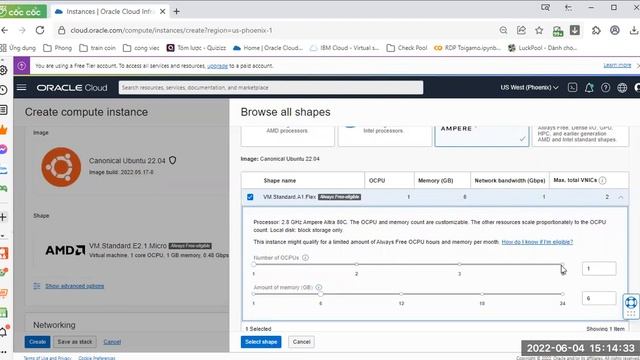The width and height of the screenshot is (640, 360).
Task: Set OCPU slider to the 3 mark
Action: pos(459,264)
